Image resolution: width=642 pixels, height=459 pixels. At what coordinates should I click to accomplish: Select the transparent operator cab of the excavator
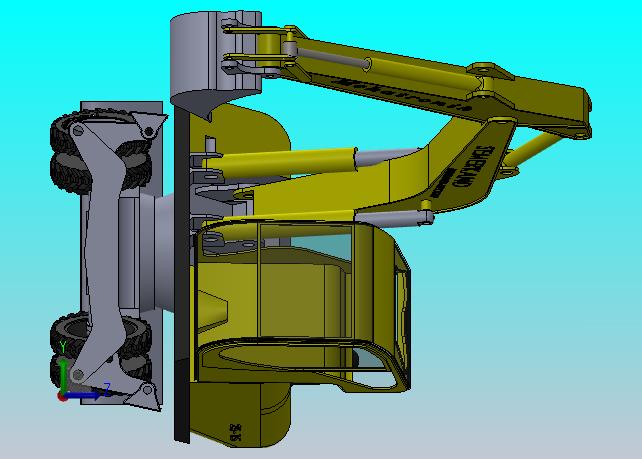(x=302, y=307)
